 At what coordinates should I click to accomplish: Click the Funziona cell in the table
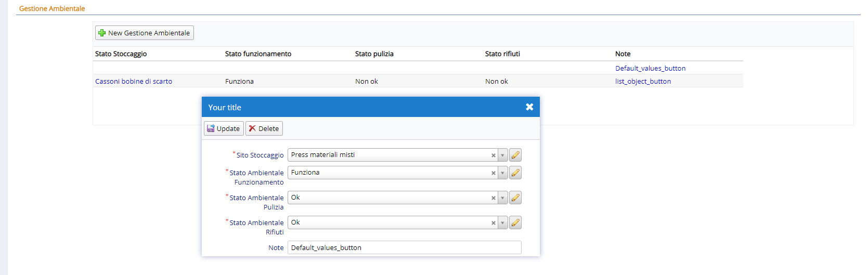pyautogui.click(x=239, y=81)
